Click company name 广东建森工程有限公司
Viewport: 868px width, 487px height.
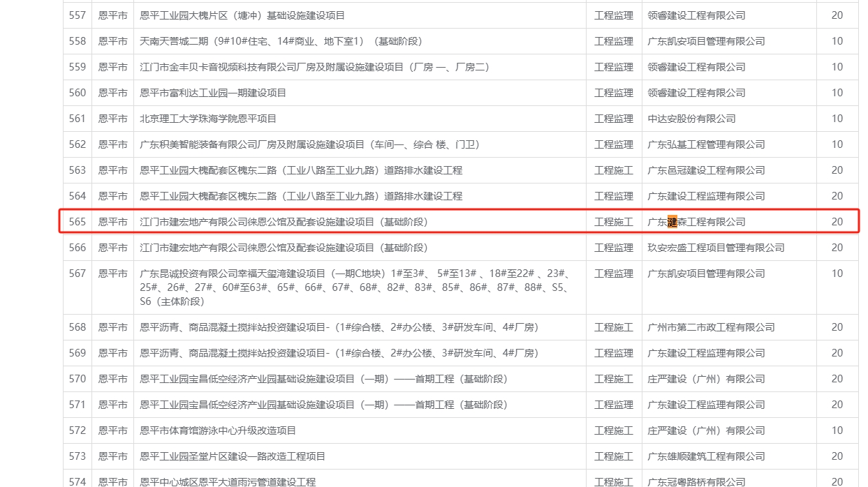click(696, 222)
